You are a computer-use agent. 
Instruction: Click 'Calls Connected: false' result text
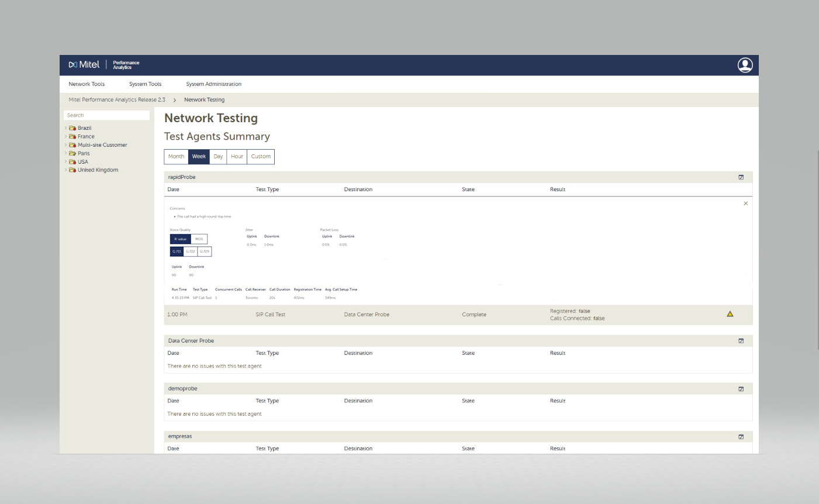pos(578,319)
